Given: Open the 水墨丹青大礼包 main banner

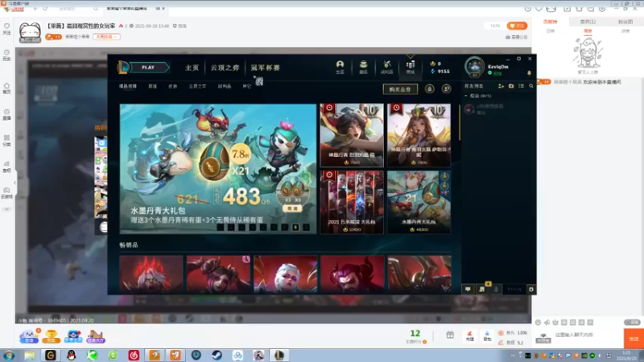Looking at the screenshot, I should [x=218, y=169].
